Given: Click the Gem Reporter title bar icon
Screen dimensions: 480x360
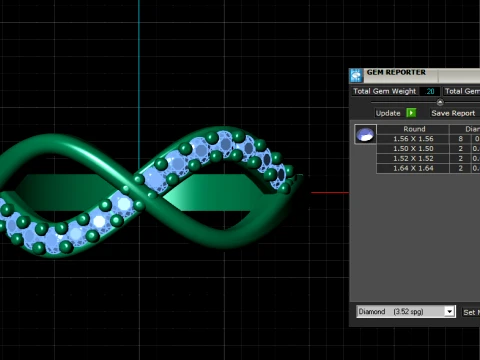Looking at the screenshot, I should pos(356,75).
